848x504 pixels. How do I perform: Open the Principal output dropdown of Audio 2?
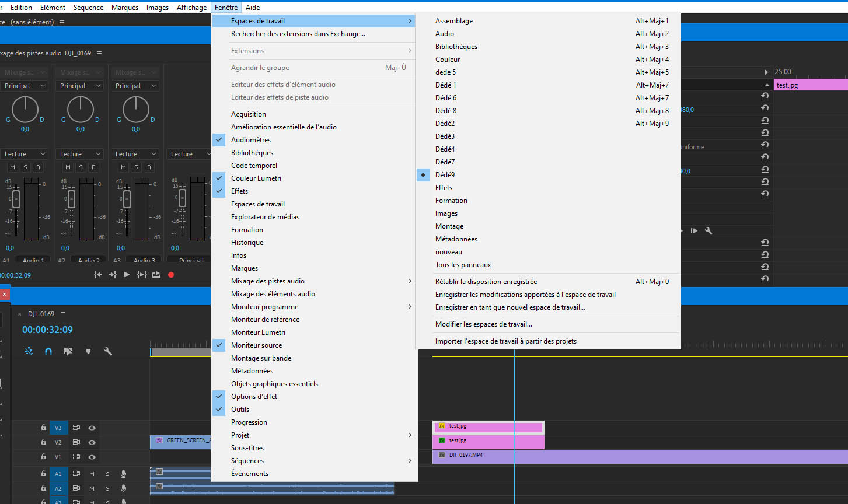[x=79, y=86]
